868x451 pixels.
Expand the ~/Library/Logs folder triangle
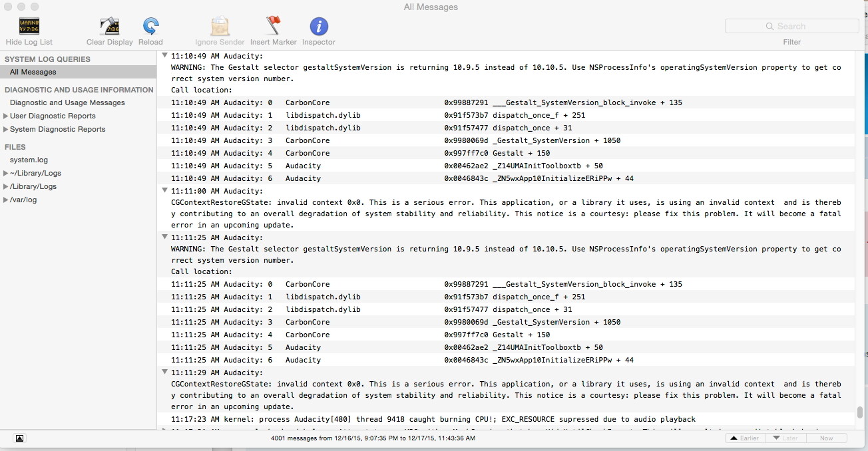(6, 173)
